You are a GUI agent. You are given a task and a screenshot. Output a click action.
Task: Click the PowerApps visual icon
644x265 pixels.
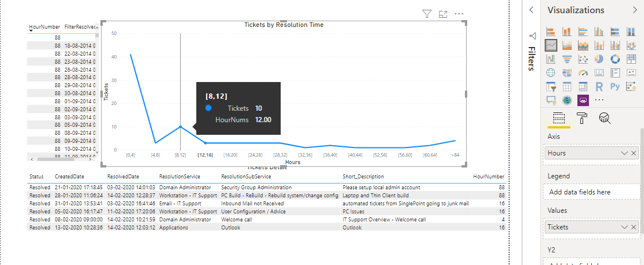[x=583, y=100]
